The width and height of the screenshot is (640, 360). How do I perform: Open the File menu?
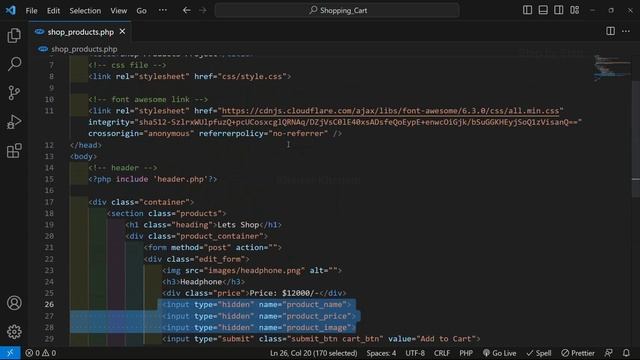31,11
